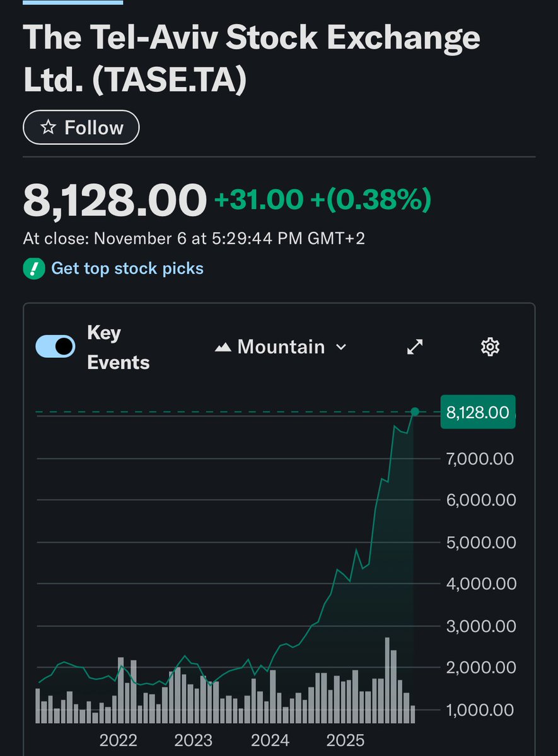Click the 1,000.00 axis value

481,710
